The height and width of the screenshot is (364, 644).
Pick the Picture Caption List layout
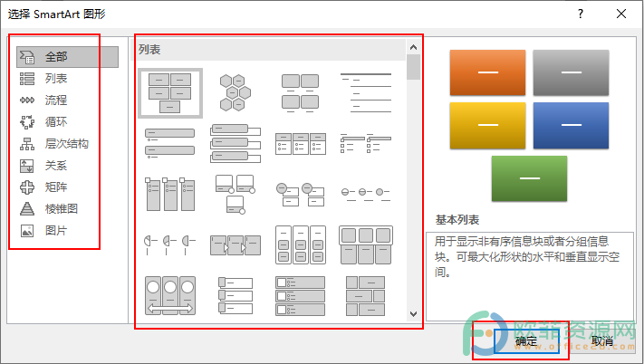(x=300, y=93)
